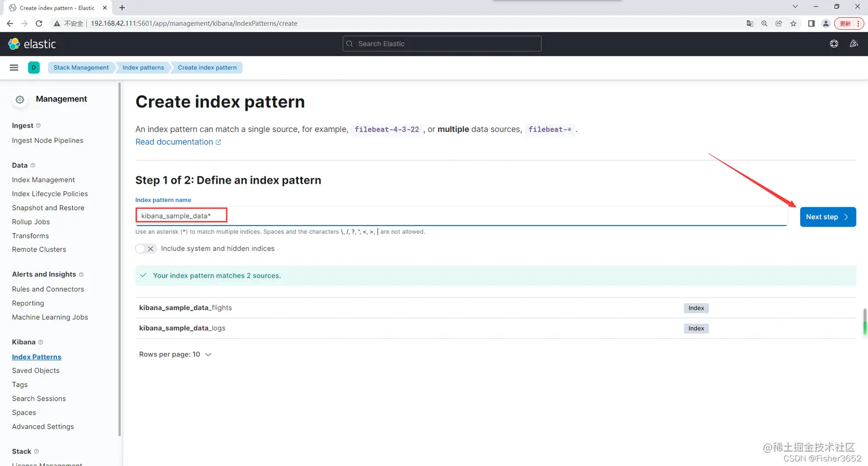Click the Ingest section help icon
Image resolution: width=868 pixels, height=466 pixels.
click(38, 126)
